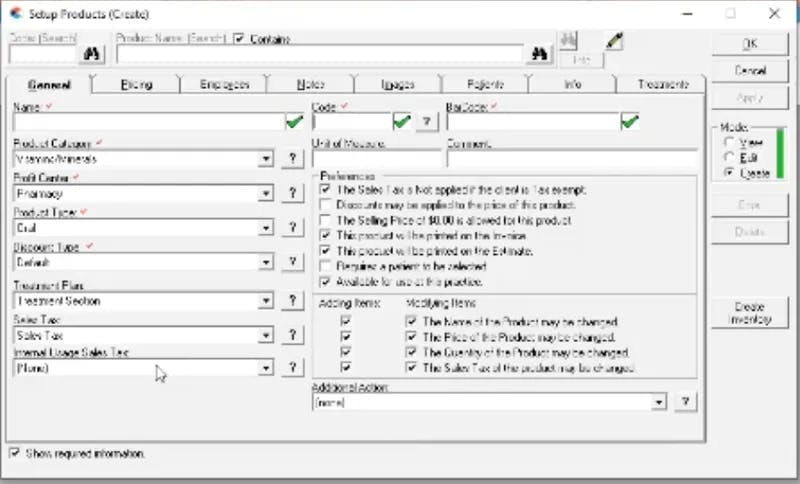Click into the BarCode input field
The height and width of the screenshot is (484, 800).
(x=533, y=122)
